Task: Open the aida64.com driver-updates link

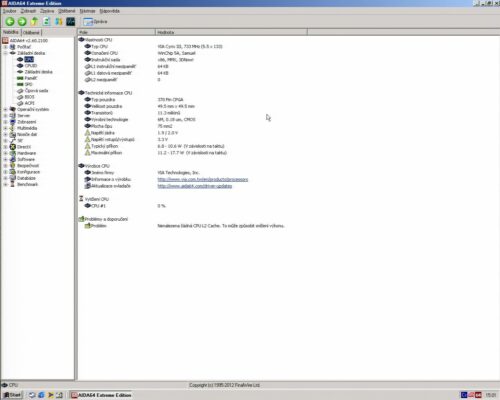Action: [x=195, y=186]
